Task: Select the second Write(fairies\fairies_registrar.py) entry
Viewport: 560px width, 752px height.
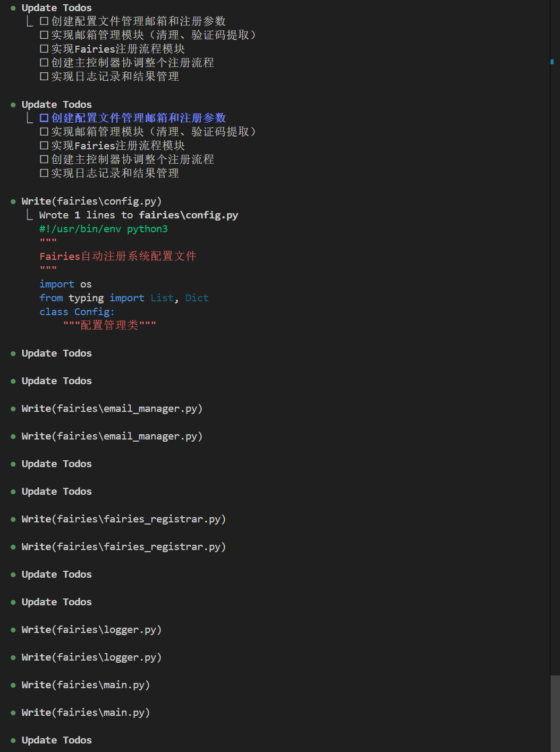Action: click(123, 547)
